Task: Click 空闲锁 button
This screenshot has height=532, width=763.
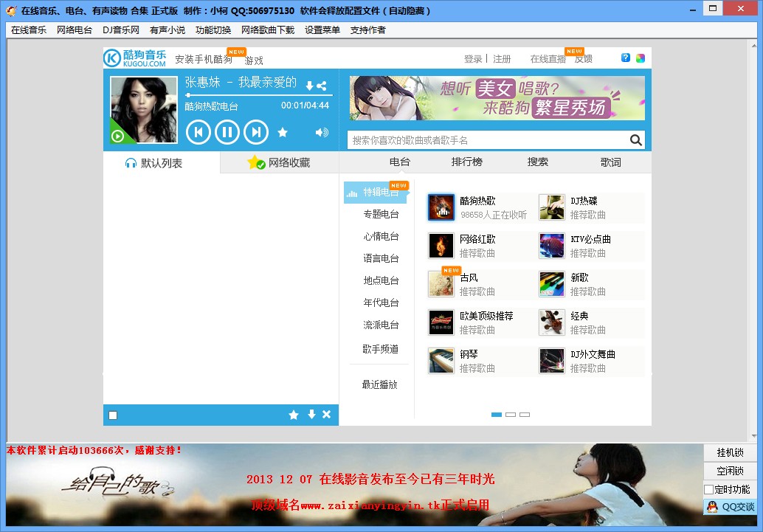Action: (x=731, y=471)
